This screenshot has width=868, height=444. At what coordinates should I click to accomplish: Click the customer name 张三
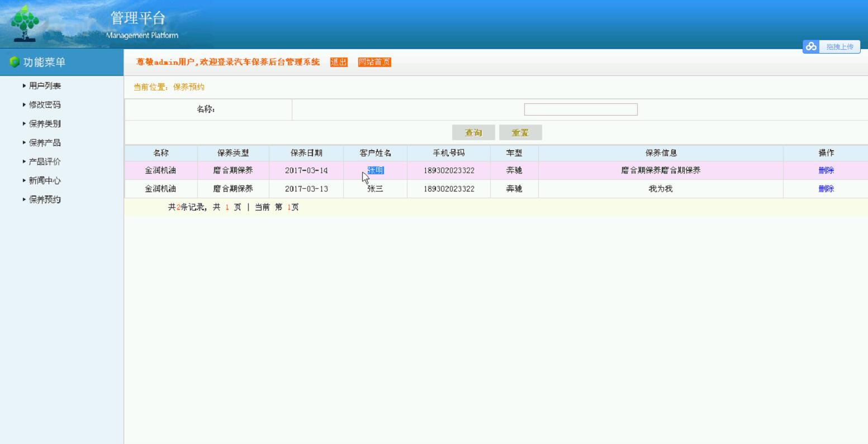click(x=376, y=189)
